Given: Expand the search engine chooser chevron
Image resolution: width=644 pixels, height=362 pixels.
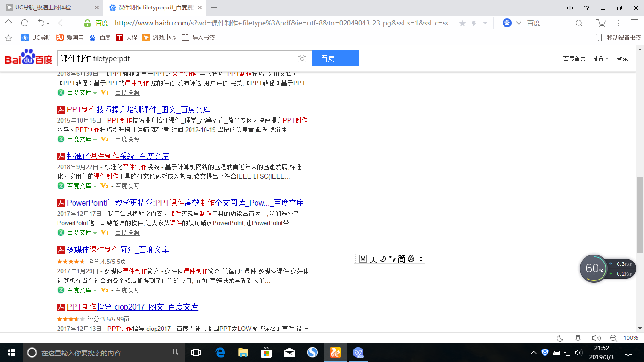Looking at the screenshot, I should point(519,23).
